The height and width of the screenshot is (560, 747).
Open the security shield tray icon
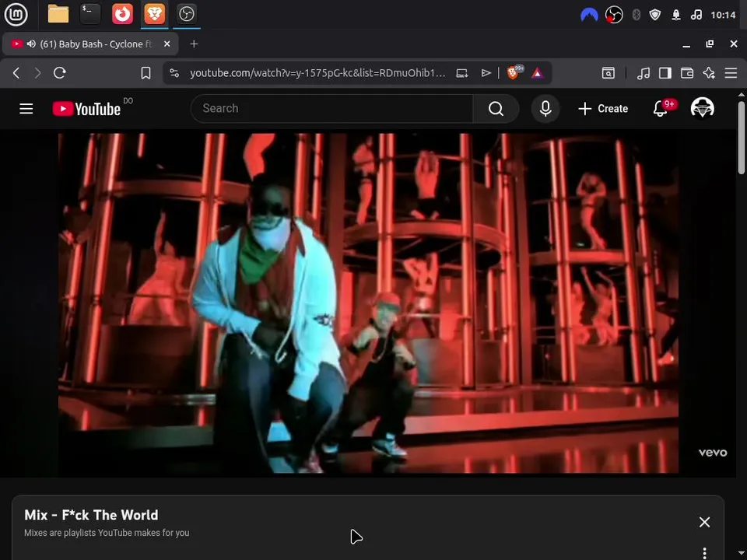click(655, 16)
